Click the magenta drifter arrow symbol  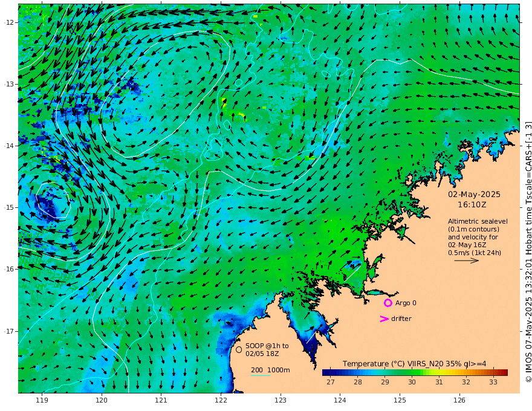click(x=384, y=319)
